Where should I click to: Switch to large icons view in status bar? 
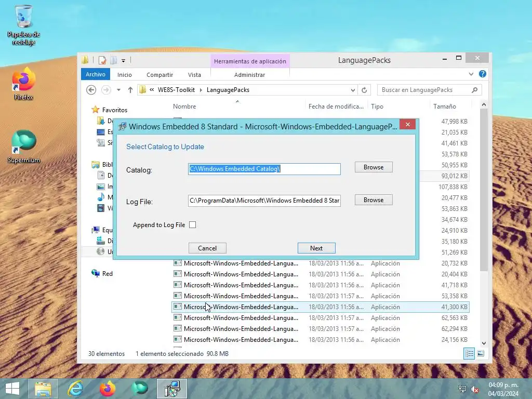[x=481, y=353]
